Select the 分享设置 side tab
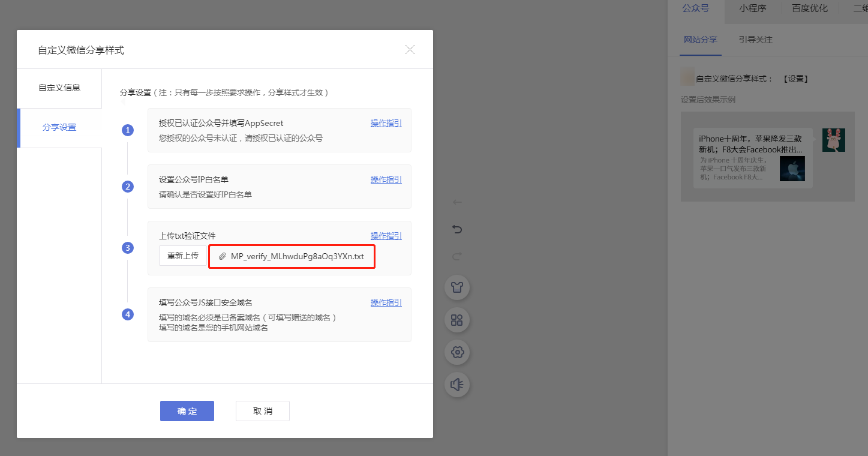 (59, 127)
